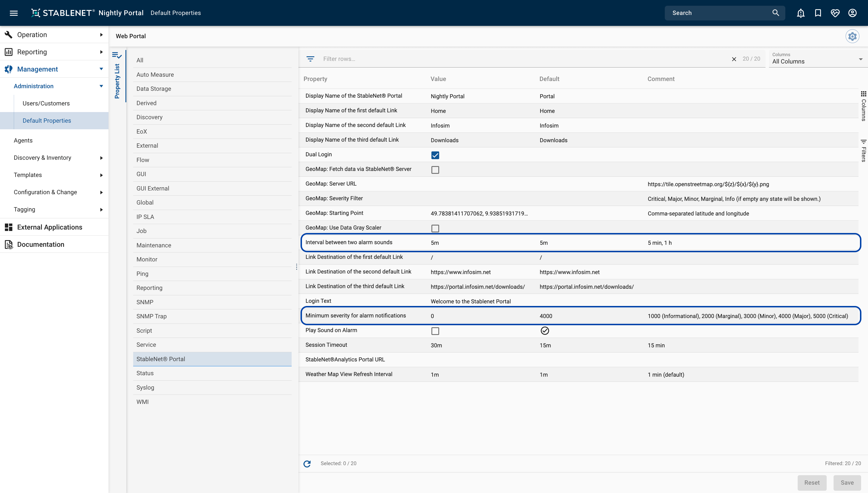This screenshot has height=493, width=868.
Task: Refresh the property table
Action: click(307, 463)
